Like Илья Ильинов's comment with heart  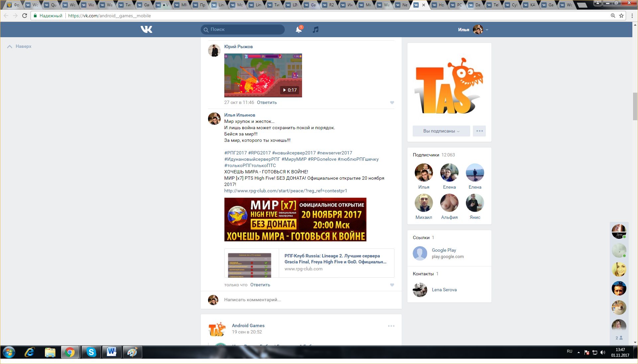392,285
